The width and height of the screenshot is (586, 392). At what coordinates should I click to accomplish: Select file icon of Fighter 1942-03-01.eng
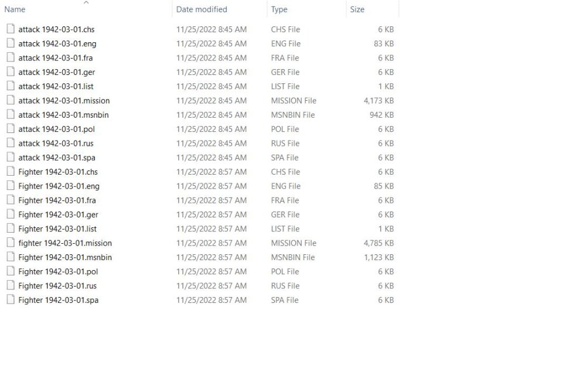pyautogui.click(x=11, y=185)
